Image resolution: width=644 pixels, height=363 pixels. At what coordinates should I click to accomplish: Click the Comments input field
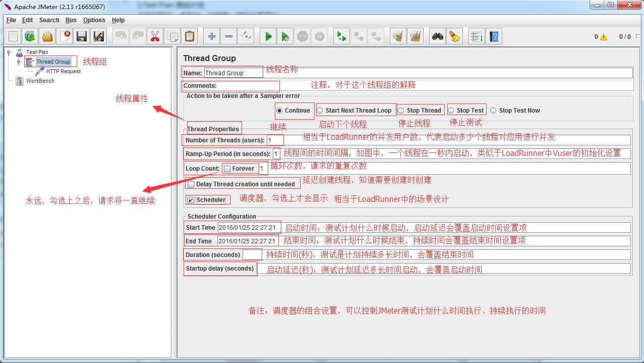point(425,86)
